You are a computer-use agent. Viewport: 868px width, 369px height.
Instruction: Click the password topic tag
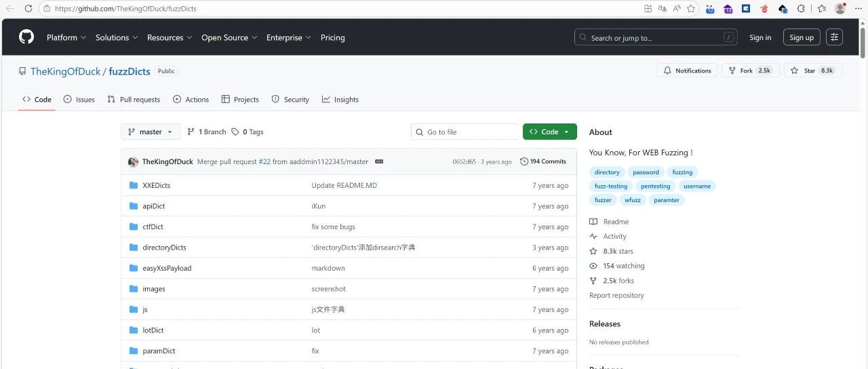point(646,172)
